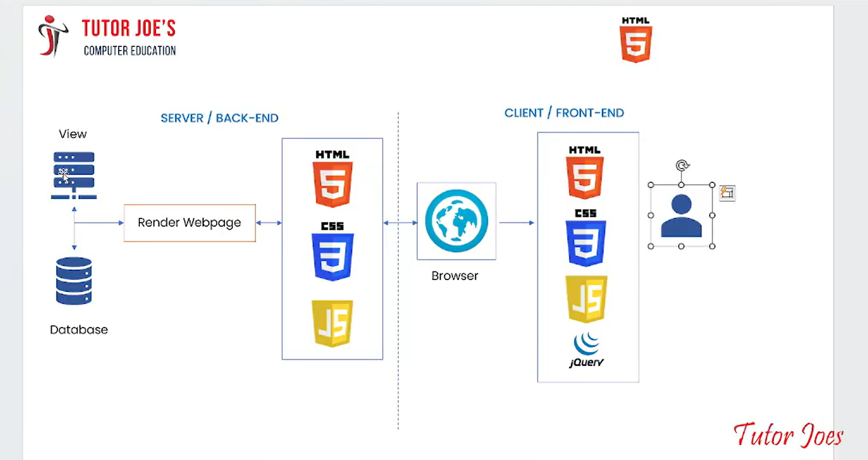Screen dimensions: 868x460
Task: Click the Tutor Joe's logo emblem
Action: pyautogui.click(x=52, y=36)
